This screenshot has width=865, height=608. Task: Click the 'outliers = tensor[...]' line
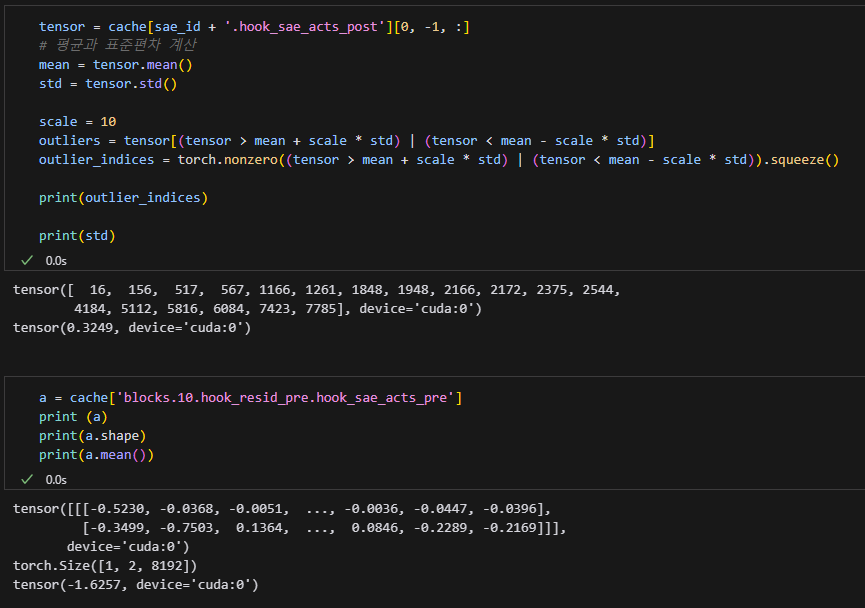(346, 141)
